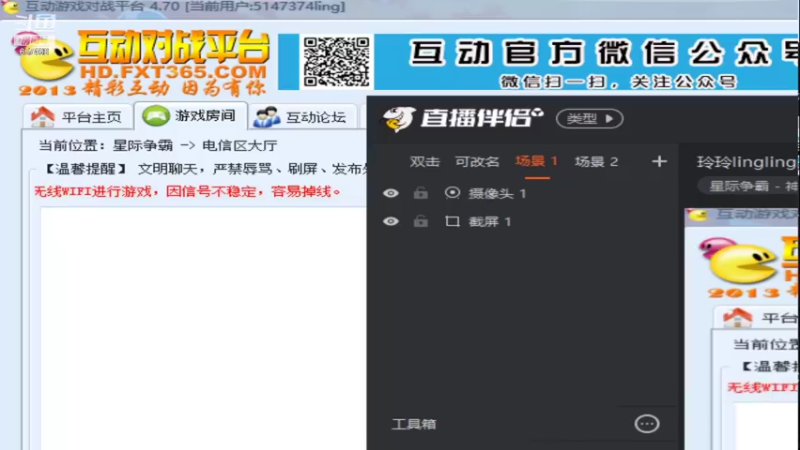The width and height of the screenshot is (800, 450).
Task: Toggle the lock on 截屏 1
Action: coord(420,221)
